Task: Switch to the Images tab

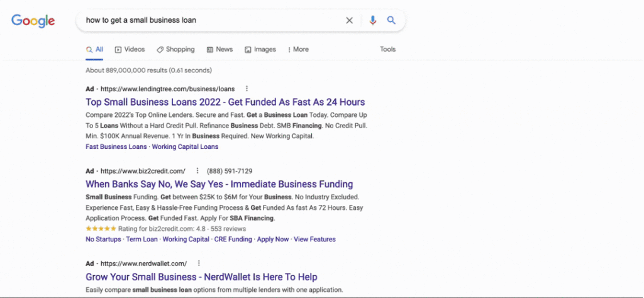Action: click(260, 49)
